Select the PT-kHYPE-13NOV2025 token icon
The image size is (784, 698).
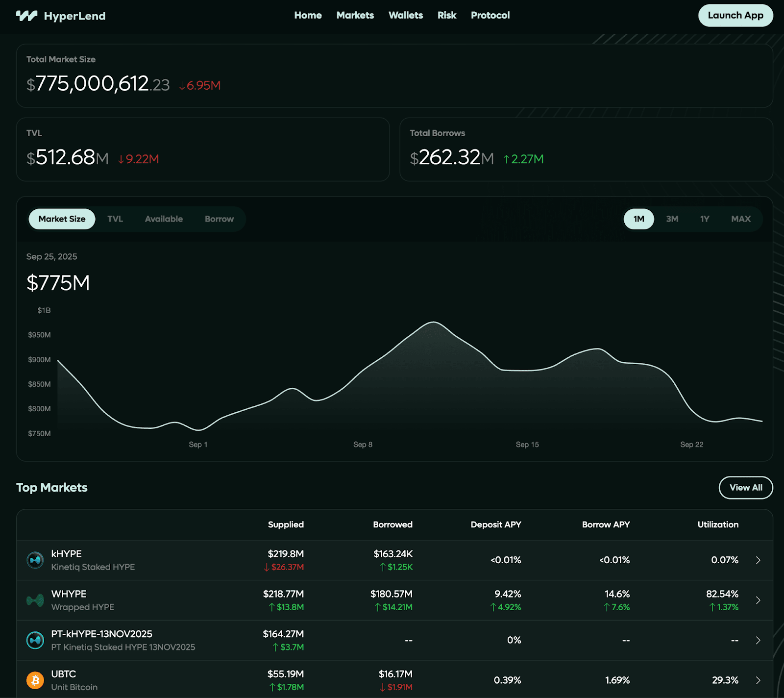tap(34, 640)
